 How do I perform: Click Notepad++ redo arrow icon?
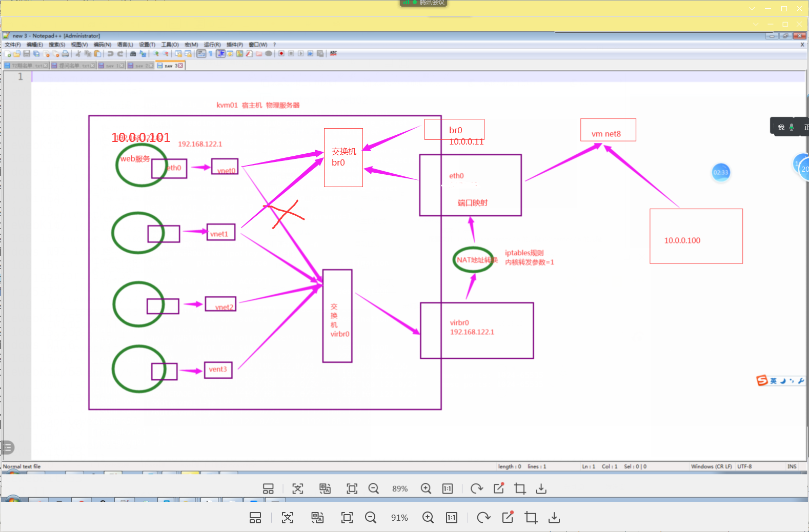120,53
